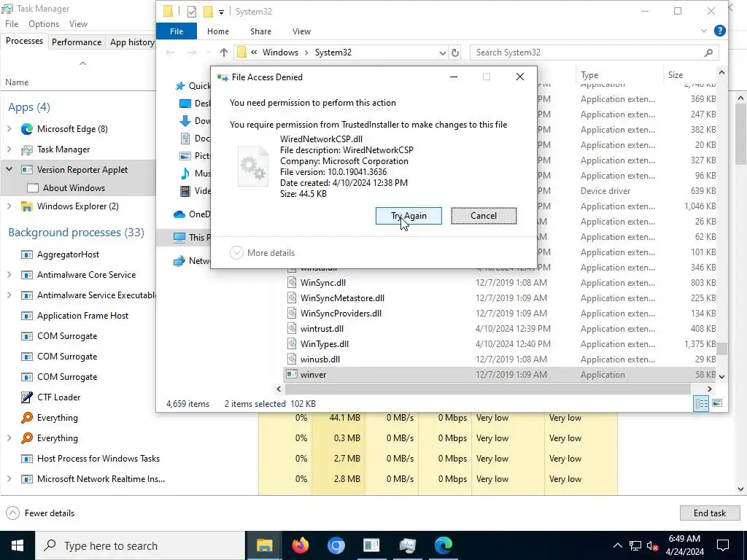Image resolution: width=747 pixels, height=560 pixels.
Task: Click the muted volume tray icon
Action: pos(652,545)
